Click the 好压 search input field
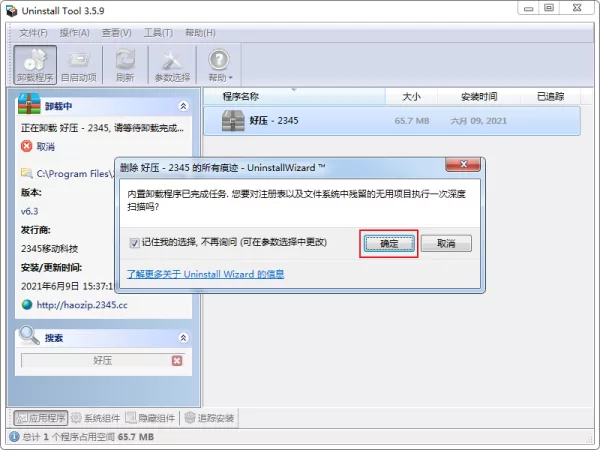The width and height of the screenshot is (600, 450). click(x=103, y=360)
